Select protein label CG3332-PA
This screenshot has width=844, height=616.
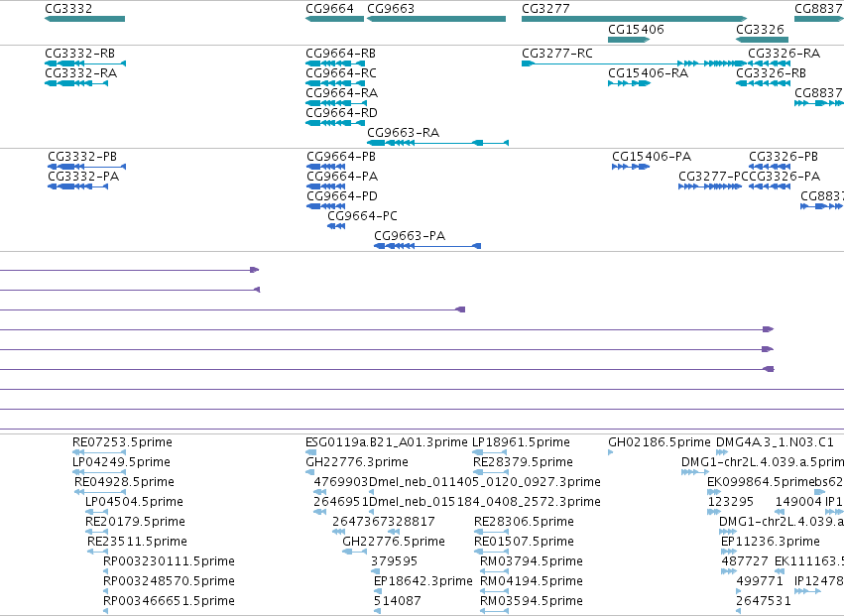[x=83, y=177]
